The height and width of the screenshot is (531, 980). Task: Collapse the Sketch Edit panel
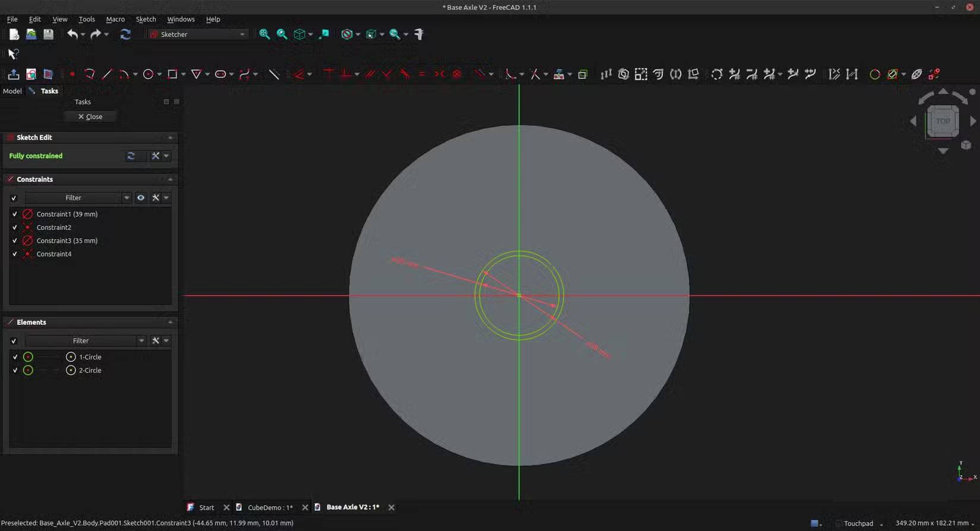click(x=170, y=138)
